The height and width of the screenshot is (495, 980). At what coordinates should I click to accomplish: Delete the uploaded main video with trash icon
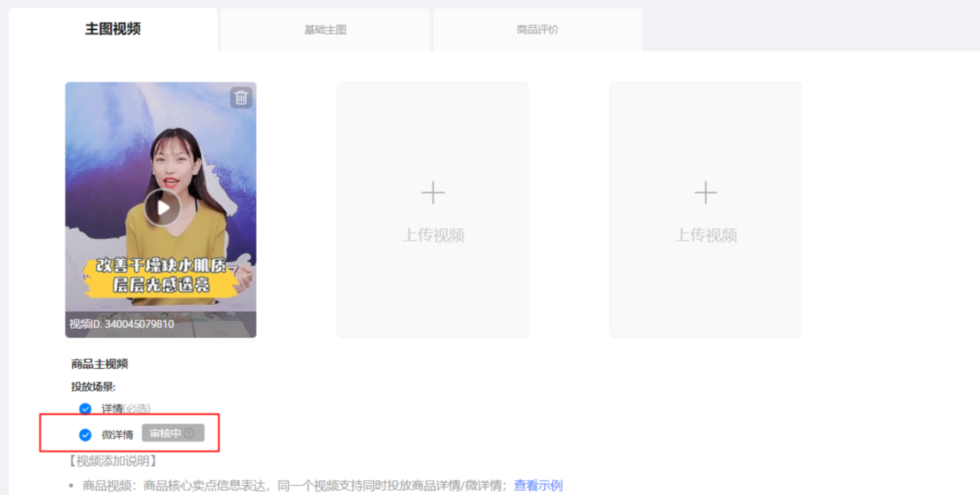click(x=241, y=97)
